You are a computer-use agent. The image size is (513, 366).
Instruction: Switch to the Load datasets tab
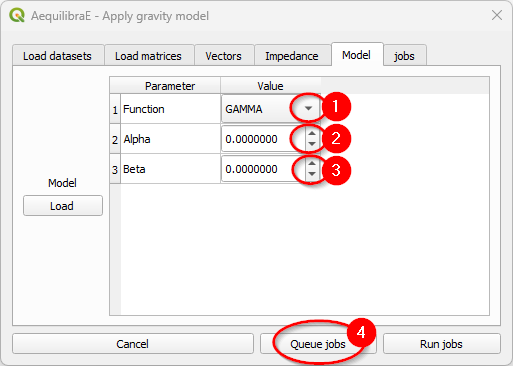click(x=58, y=55)
